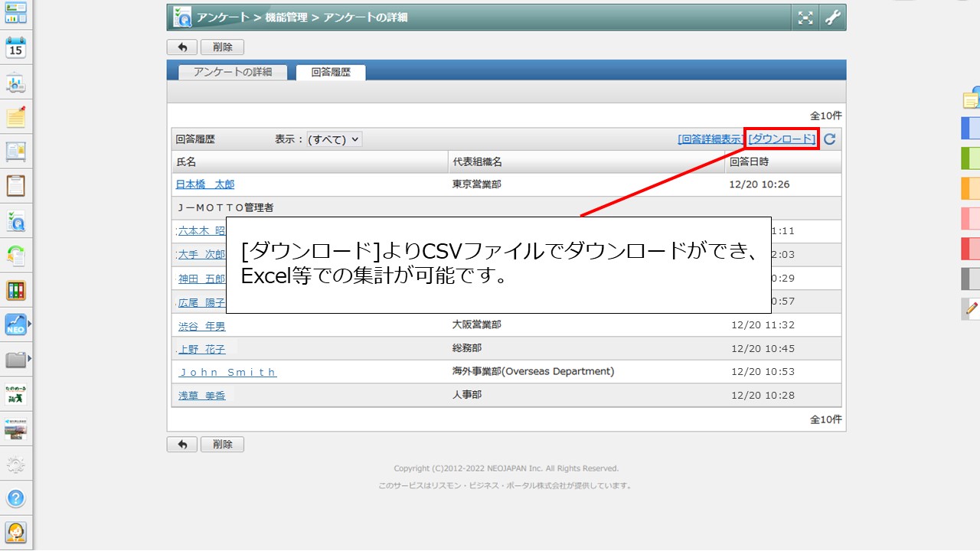This screenshot has width=980, height=551.
Task: Expand the gray folder sidebar submenu arrow
Action: pos(29,358)
